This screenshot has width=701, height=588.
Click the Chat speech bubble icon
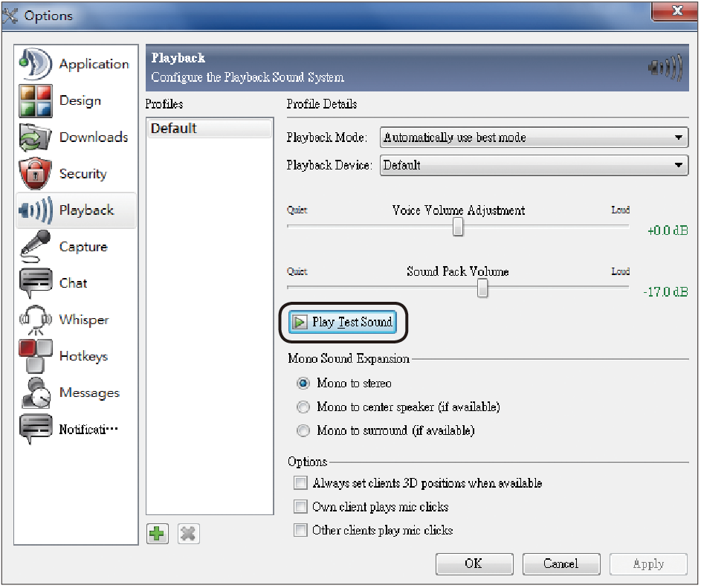pyautogui.click(x=36, y=283)
